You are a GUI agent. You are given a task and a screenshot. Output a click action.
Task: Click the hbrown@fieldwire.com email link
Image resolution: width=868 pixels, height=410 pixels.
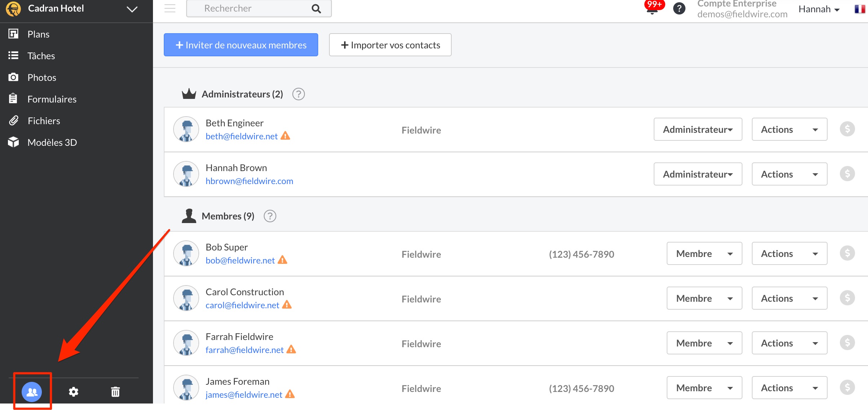click(x=249, y=181)
